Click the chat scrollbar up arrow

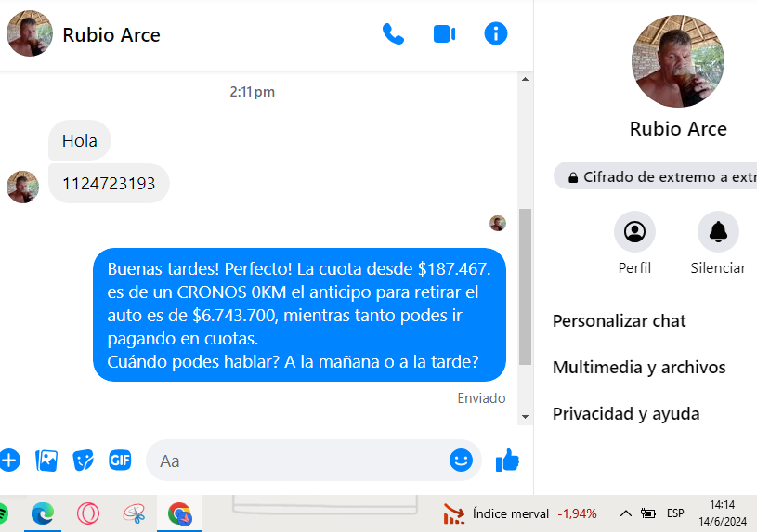[x=526, y=79]
